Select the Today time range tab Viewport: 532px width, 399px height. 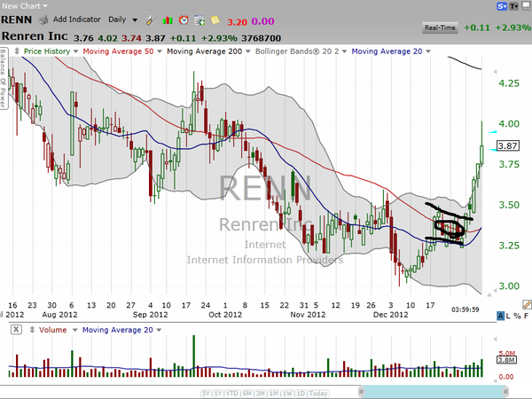pos(318,394)
